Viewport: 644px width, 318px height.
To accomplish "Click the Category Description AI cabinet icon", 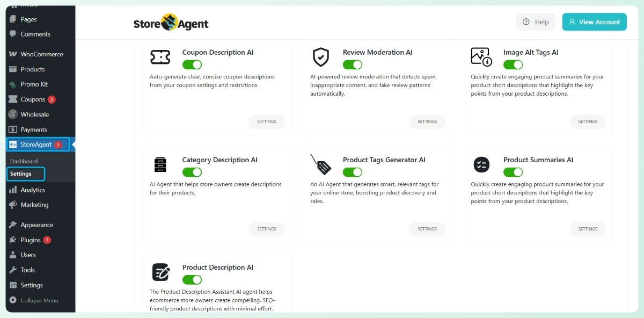I will (160, 164).
